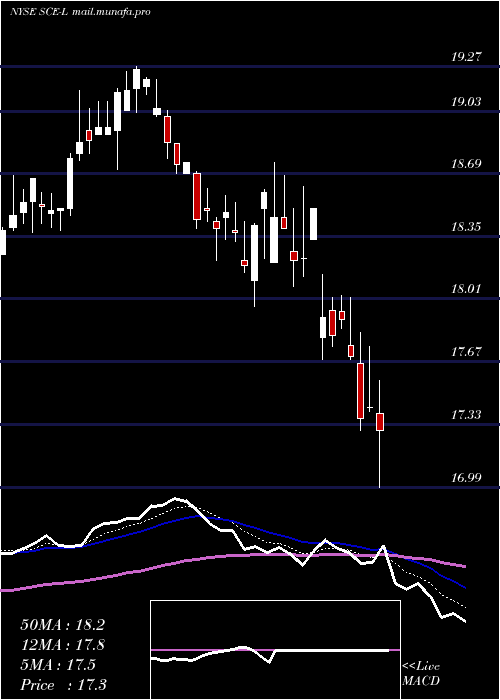
Task: Select the 16.99 price level label
Action: [x=466, y=478]
